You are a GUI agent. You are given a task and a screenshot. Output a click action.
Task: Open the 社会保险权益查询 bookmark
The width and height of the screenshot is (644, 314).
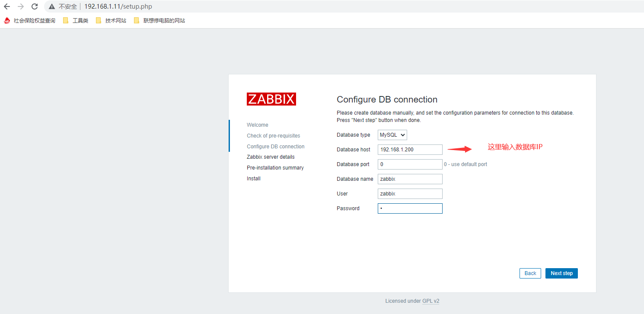(x=30, y=20)
